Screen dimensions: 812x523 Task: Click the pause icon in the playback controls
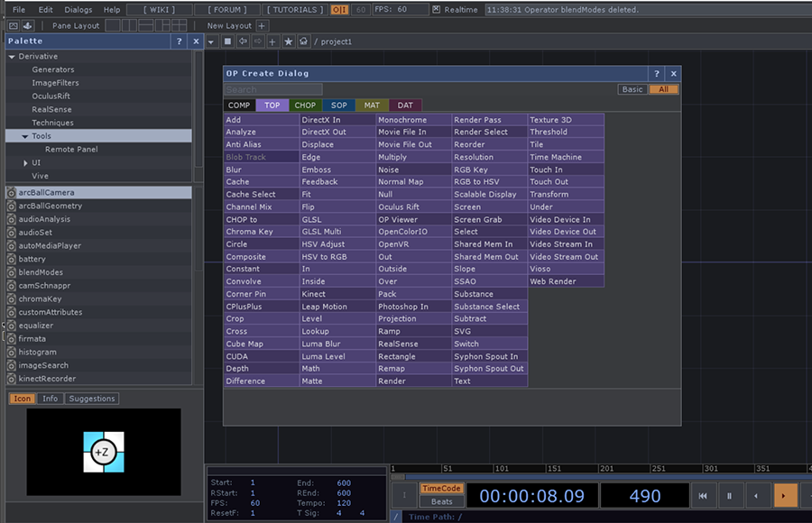click(729, 495)
